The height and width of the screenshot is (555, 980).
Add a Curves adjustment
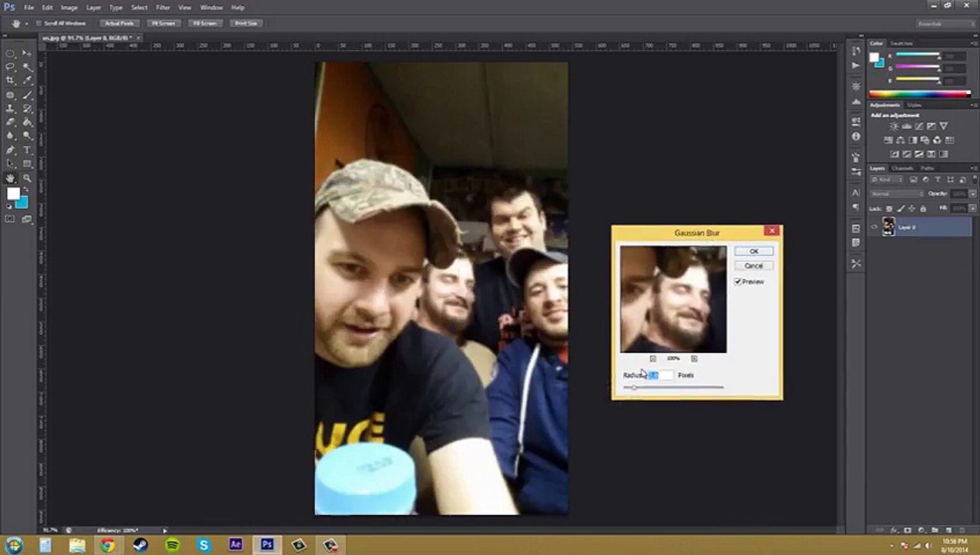tap(918, 126)
